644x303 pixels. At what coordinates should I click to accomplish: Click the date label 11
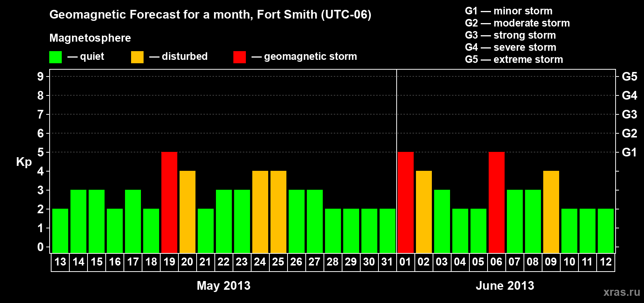coord(587,262)
